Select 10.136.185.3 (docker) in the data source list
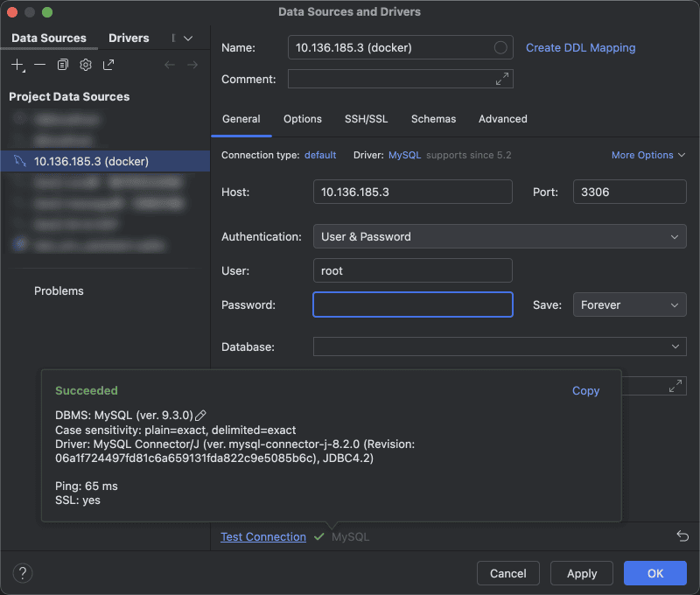700x595 pixels. point(105,161)
